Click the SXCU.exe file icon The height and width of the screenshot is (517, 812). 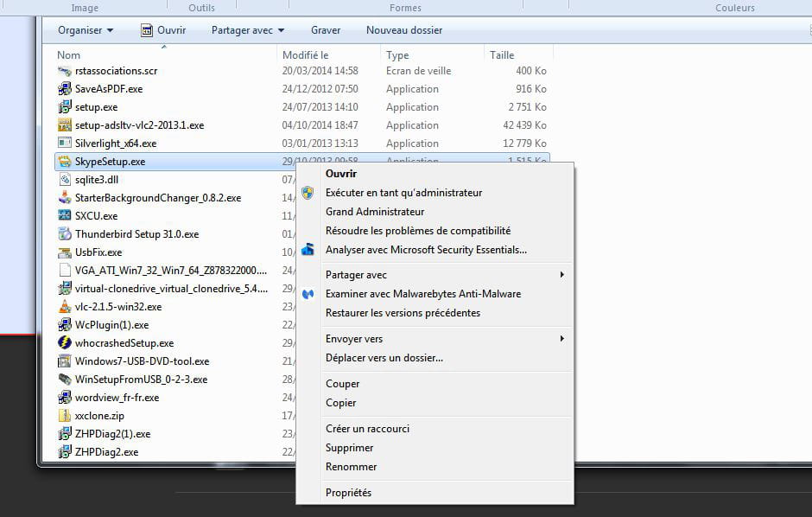click(65, 216)
